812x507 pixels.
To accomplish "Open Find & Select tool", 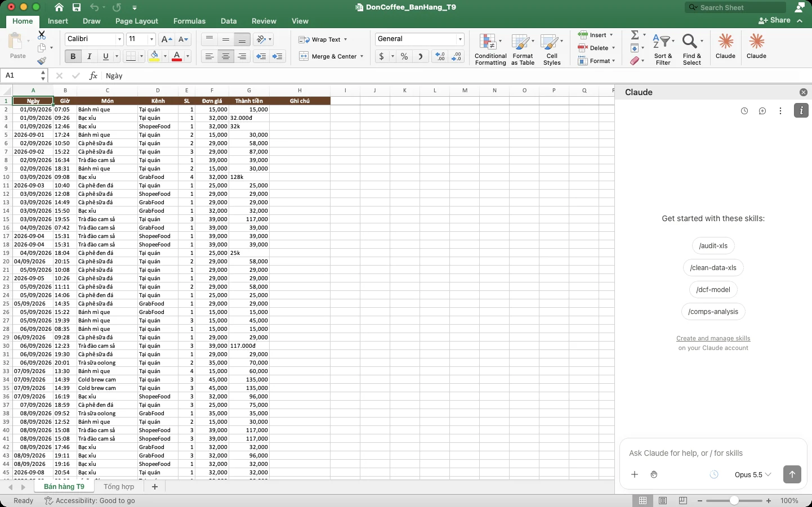I will click(x=692, y=50).
